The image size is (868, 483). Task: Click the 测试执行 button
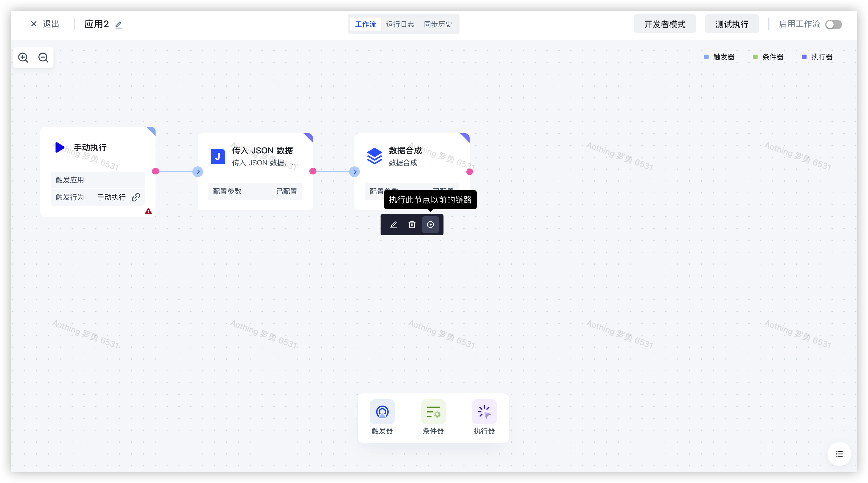(731, 24)
